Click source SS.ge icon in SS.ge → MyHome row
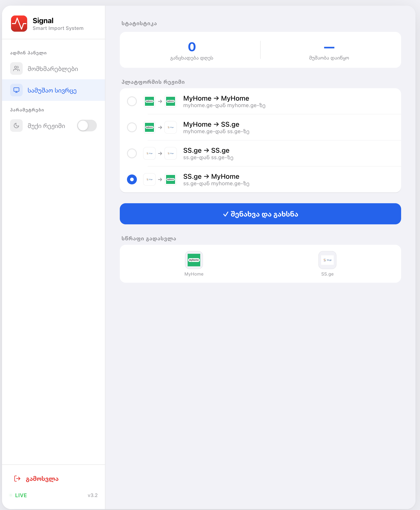 [x=149, y=180]
